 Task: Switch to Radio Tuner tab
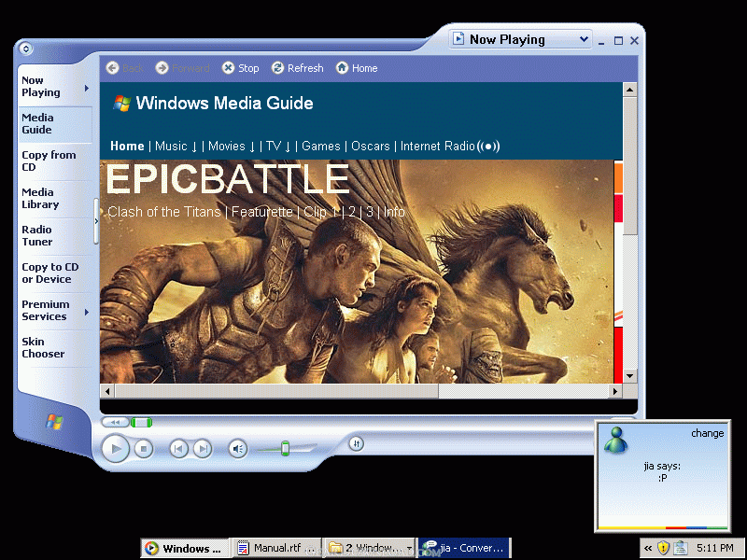coord(55,236)
